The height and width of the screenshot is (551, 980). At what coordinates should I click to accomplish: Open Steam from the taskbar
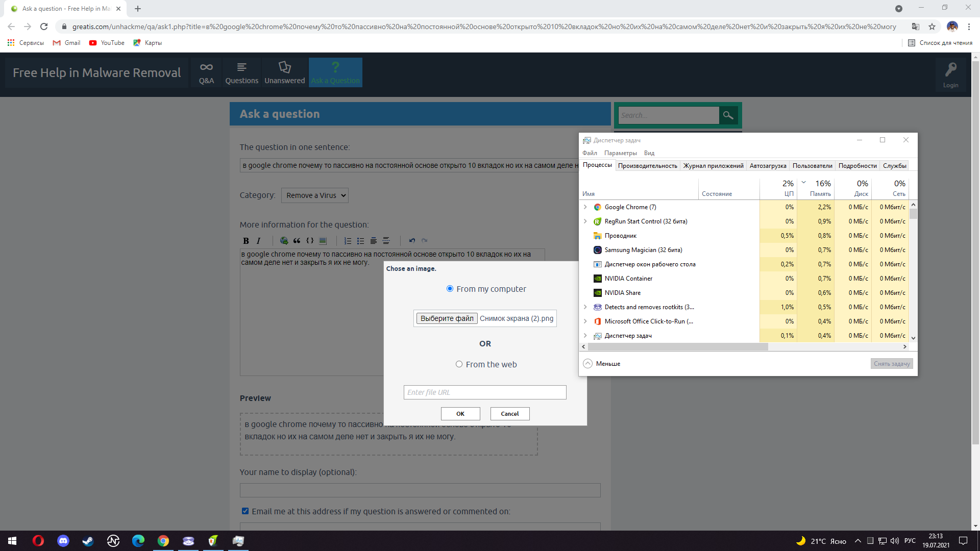click(88, 541)
